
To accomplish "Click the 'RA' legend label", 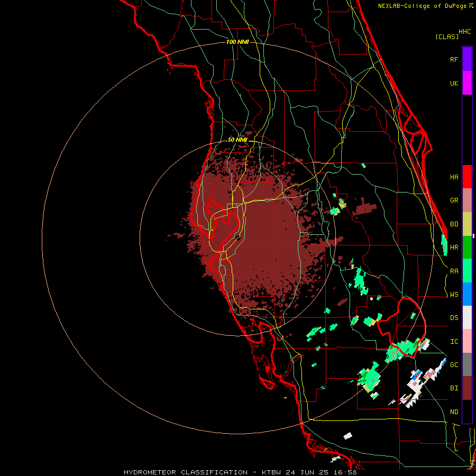I will pyautogui.click(x=454, y=271).
